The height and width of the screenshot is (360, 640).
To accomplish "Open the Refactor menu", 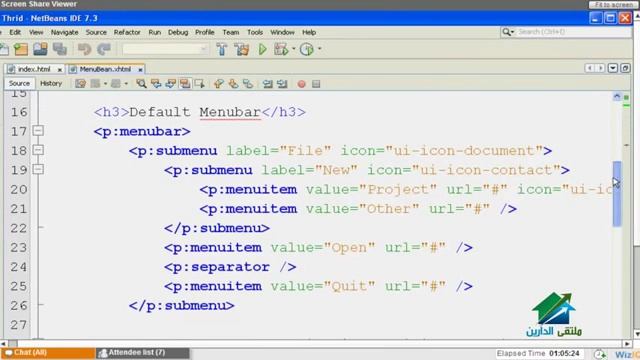I will pos(127,32).
